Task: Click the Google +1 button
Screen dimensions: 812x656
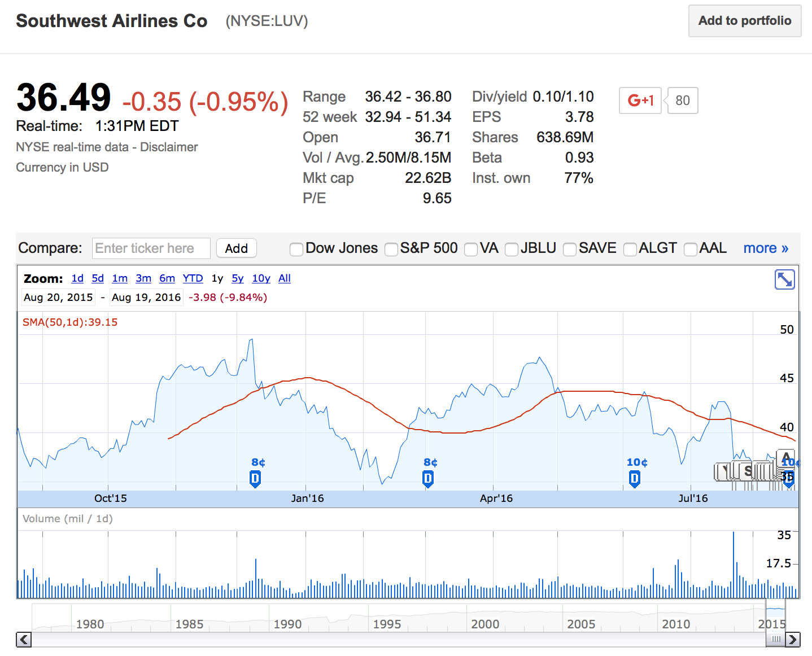Action: tap(640, 100)
